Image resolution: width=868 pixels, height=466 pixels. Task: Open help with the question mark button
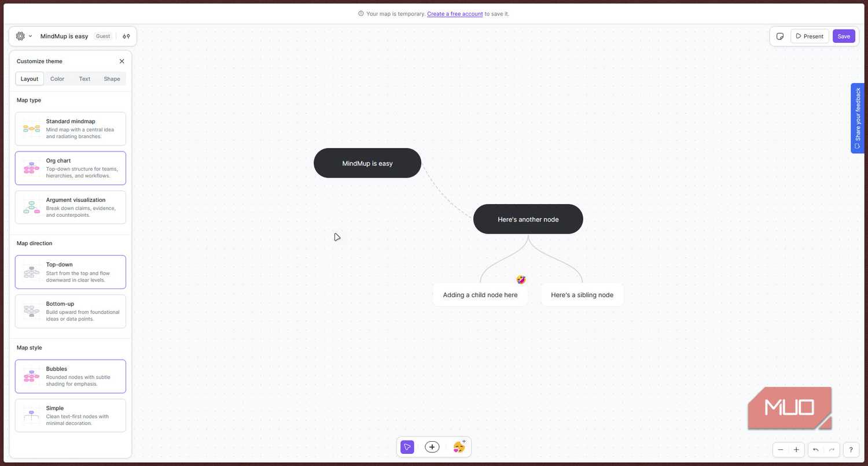851,450
